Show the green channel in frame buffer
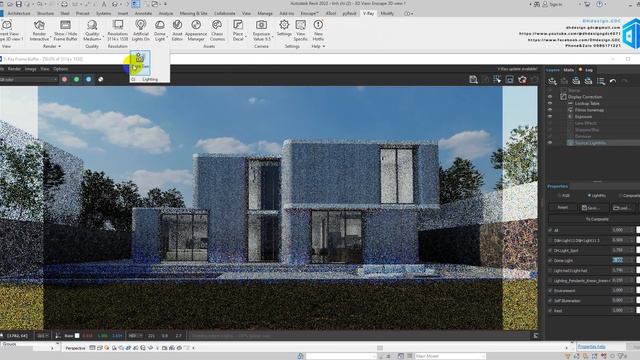This screenshot has width=640, height=360. point(76,79)
